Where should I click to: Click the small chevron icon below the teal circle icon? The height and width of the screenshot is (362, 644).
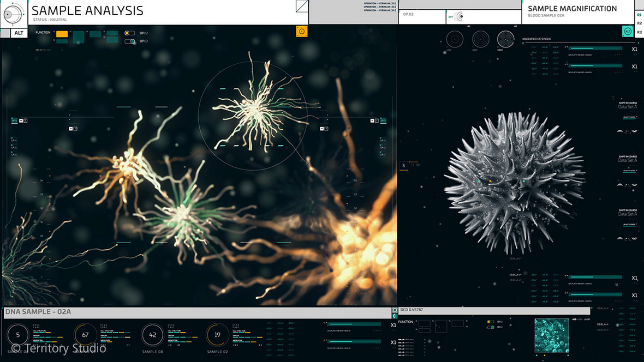click(395, 316)
